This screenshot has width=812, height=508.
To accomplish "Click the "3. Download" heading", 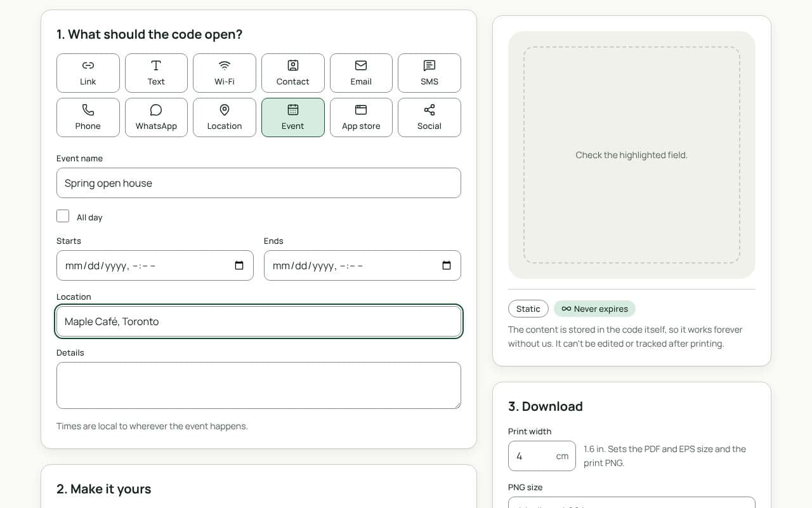I will 546,406.
